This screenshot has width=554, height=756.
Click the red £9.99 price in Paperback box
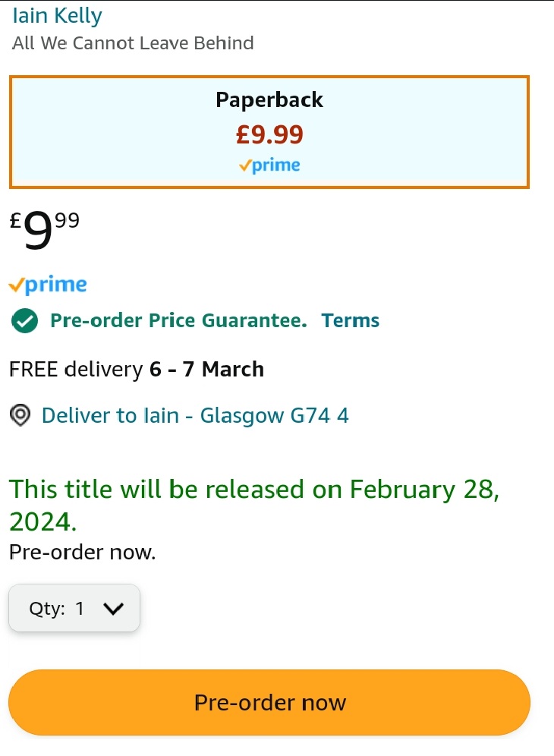(x=269, y=134)
